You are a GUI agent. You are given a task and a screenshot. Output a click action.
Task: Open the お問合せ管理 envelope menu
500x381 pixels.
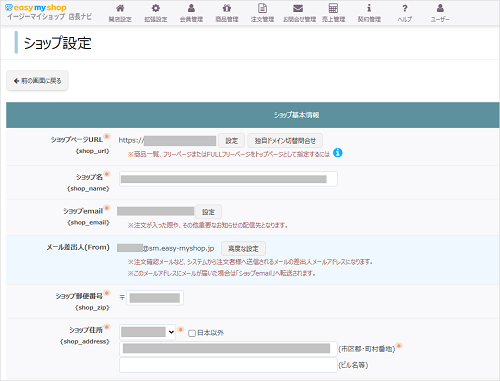click(x=299, y=13)
